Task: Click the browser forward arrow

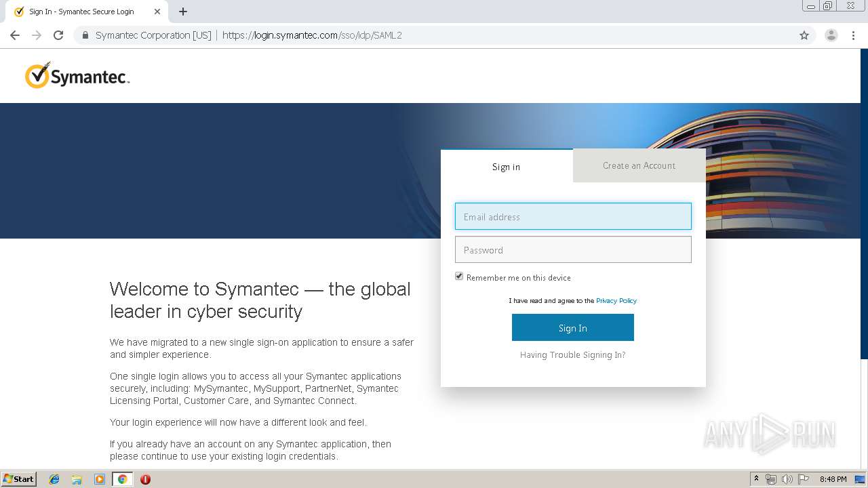Action: point(37,35)
